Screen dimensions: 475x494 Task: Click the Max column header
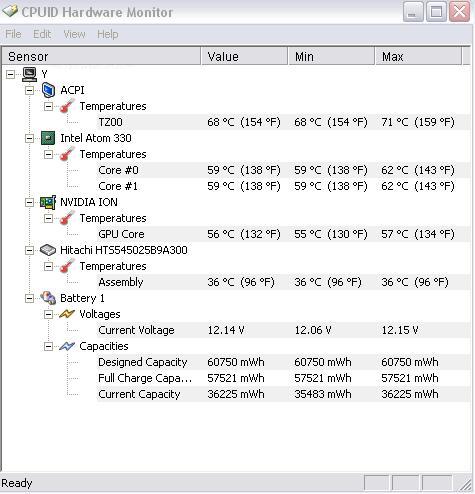tap(418, 56)
